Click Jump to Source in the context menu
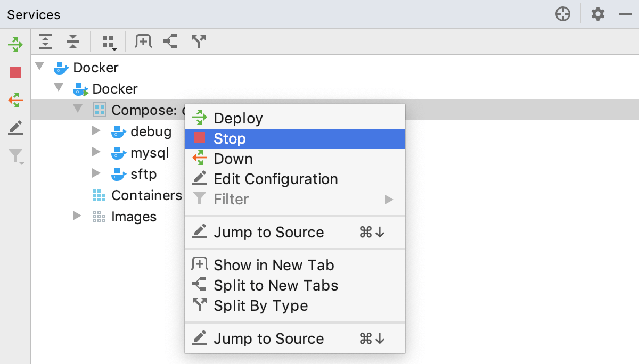Image resolution: width=639 pixels, height=364 pixels. pos(268,232)
